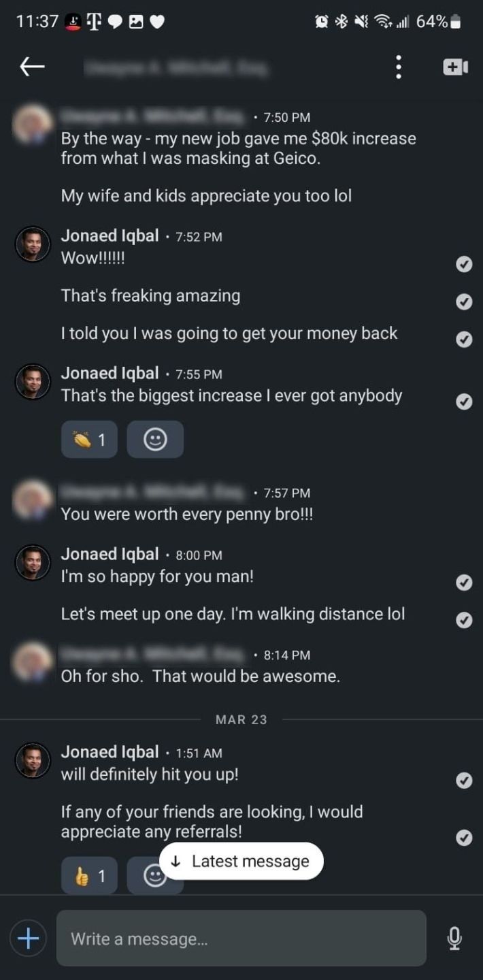Tap the plus attachment icon
Image resolution: width=483 pixels, height=980 pixels.
pos(28,938)
